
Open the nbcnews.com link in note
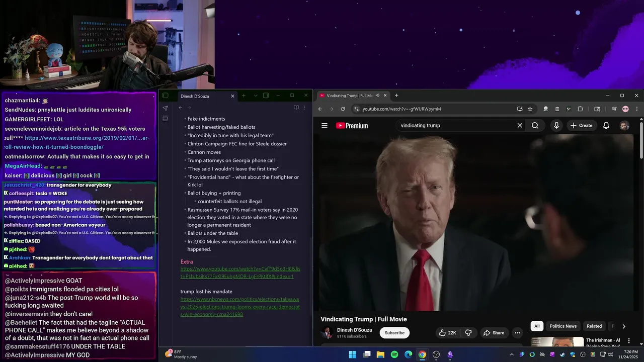click(x=240, y=307)
